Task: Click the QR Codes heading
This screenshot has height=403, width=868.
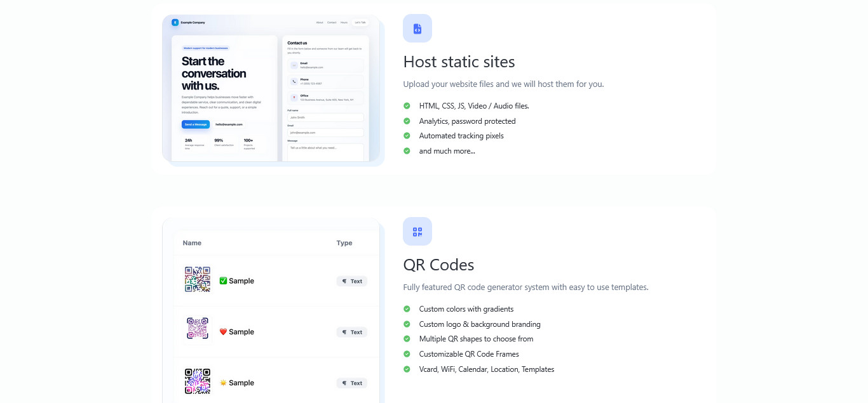Action: [x=438, y=265]
